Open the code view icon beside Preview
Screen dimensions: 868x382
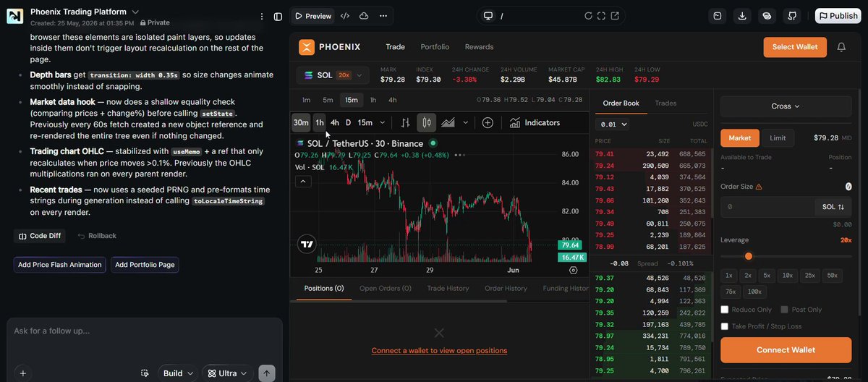345,16
